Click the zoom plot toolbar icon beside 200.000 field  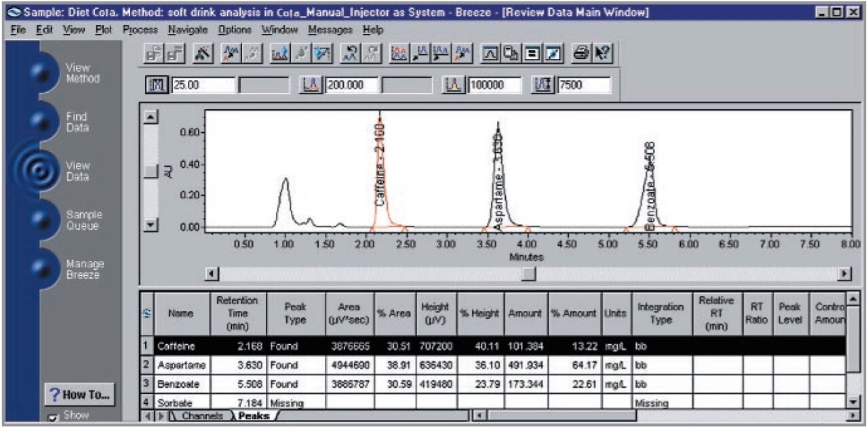click(x=311, y=84)
